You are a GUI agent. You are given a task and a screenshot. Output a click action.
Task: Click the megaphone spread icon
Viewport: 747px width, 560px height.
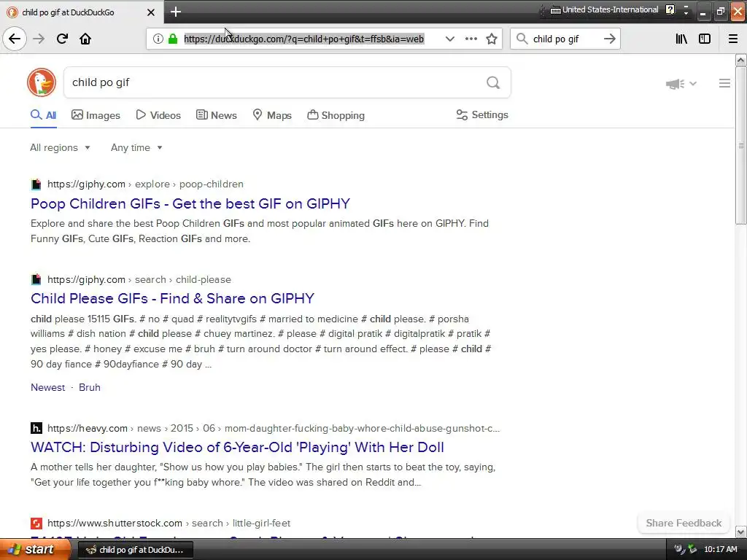coord(675,84)
